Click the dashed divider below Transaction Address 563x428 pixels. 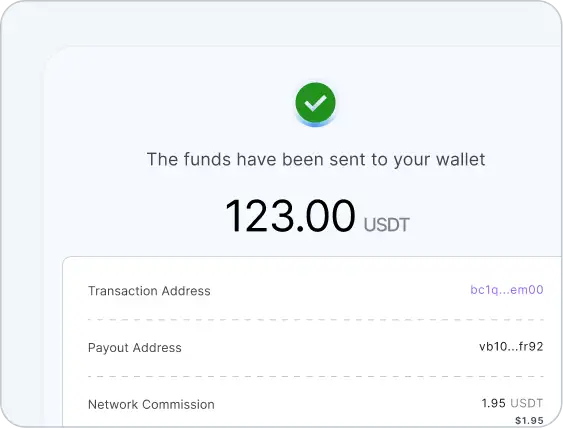pyautogui.click(x=316, y=319)
